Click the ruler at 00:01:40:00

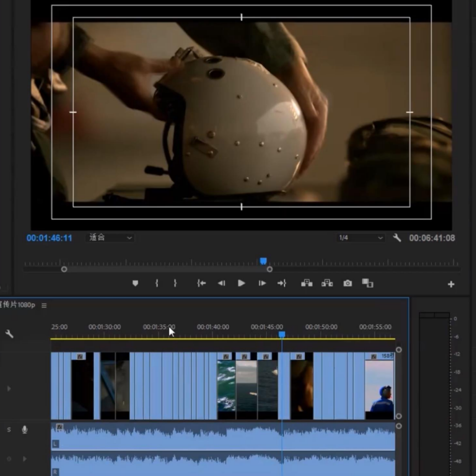pyautogui.click(x=213, y=327)
